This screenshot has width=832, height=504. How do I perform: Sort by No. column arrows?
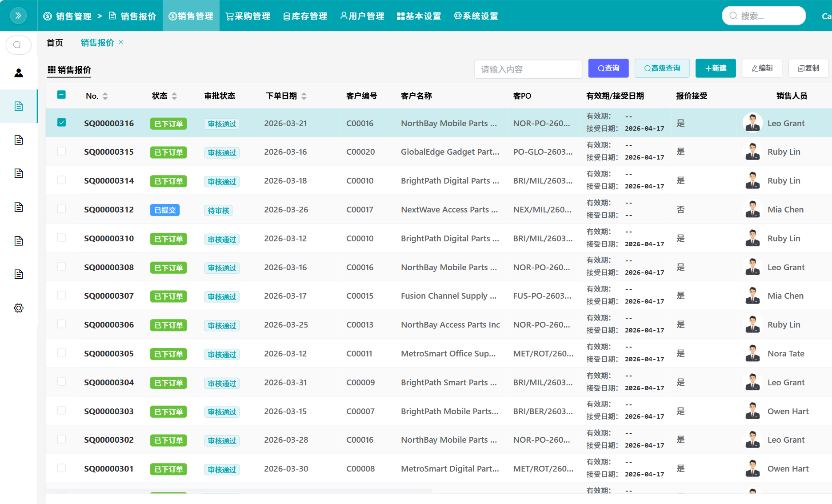pos(105,96)
